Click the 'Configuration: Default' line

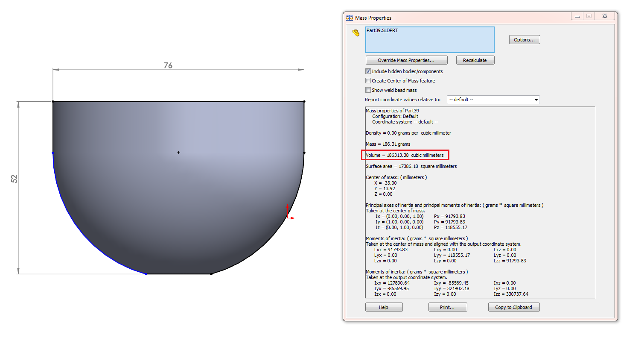click(x=395, y=116)
